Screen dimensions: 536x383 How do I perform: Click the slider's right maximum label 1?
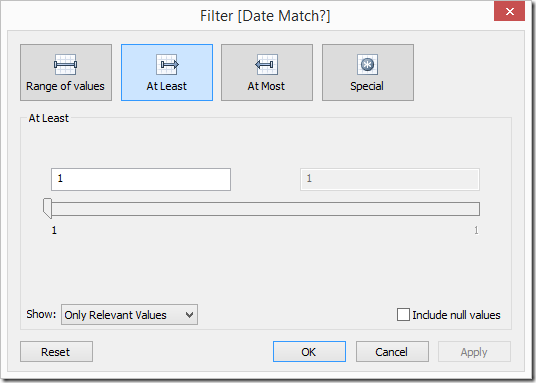476,230
